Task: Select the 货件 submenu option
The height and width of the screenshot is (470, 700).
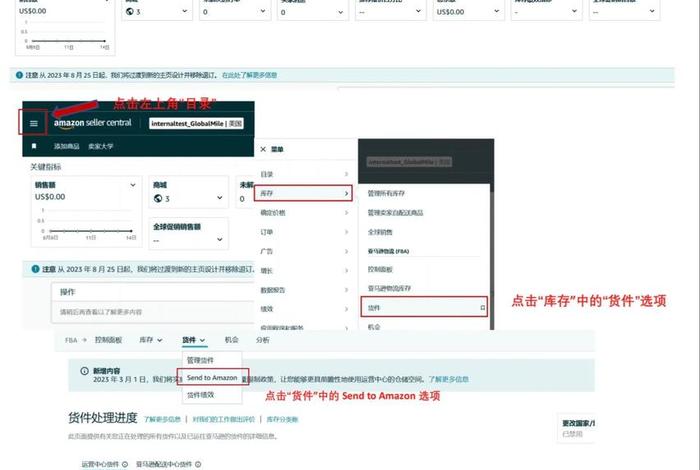Action: pos(424,307)
